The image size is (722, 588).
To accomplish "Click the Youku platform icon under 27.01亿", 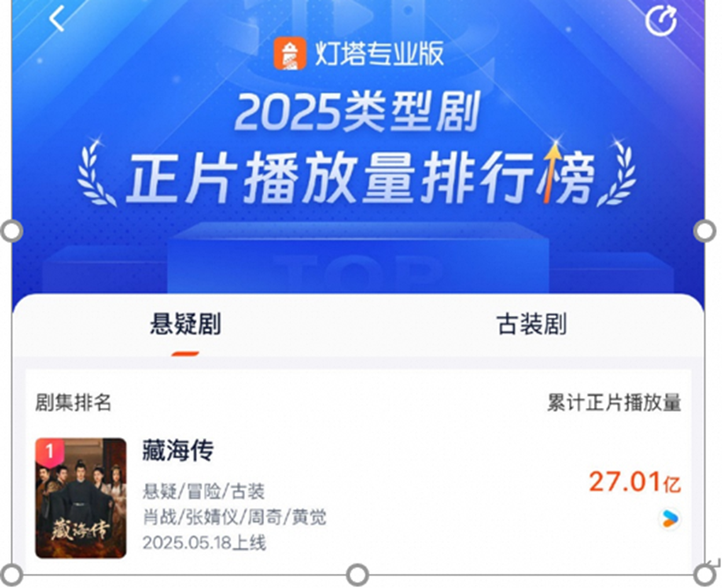I will 670,519.
